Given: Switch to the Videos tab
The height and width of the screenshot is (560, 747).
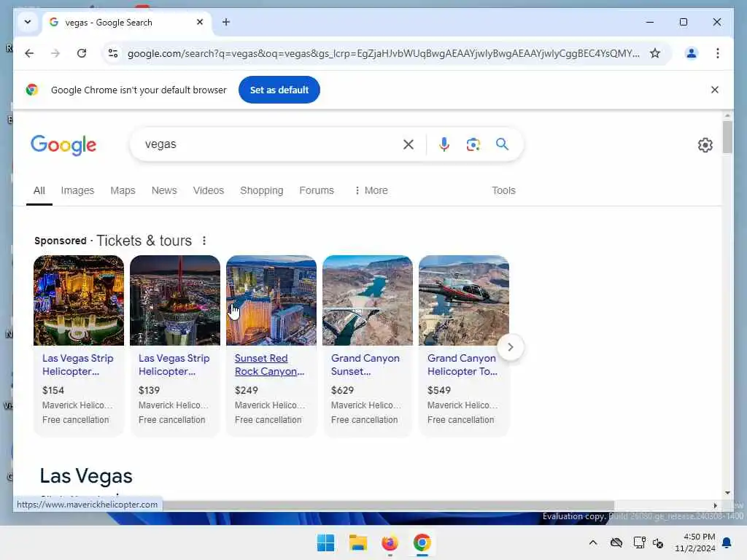Looking at the screenshot, I should (208, 190).
